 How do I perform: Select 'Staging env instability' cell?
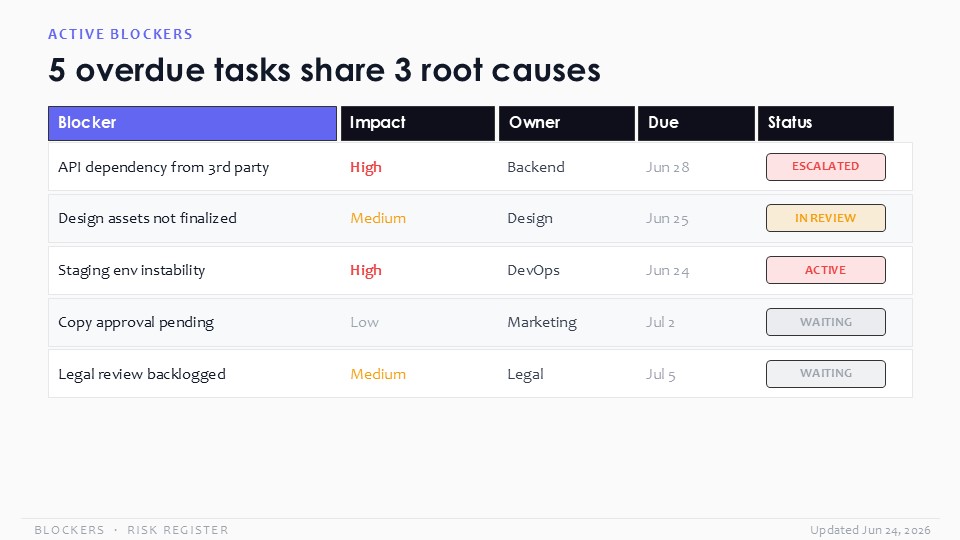pos(132,271)
